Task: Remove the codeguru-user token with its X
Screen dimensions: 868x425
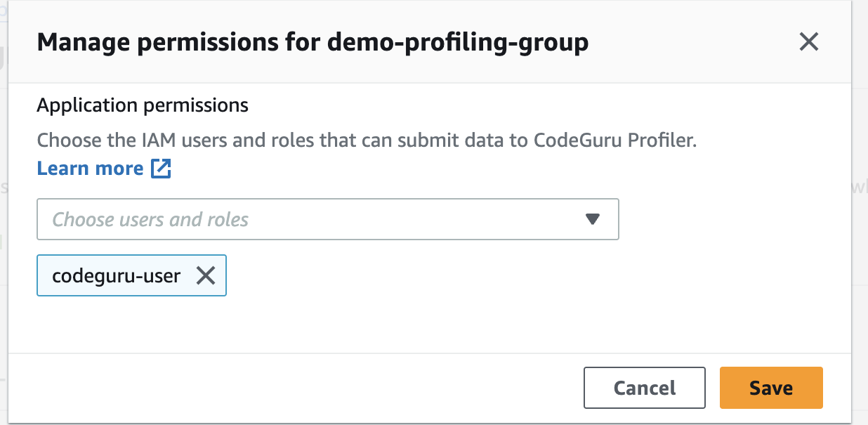Action: (206, 276)
